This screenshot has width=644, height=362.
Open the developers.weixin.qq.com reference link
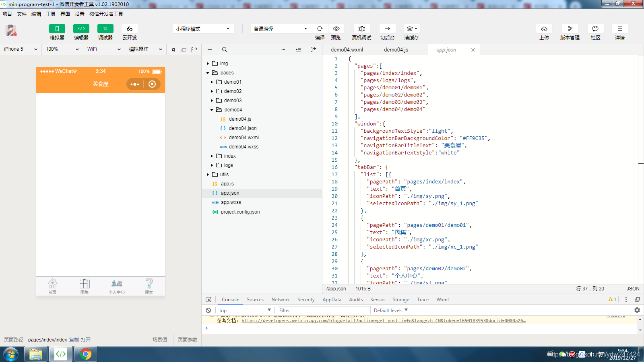click(x=383, y=321)
